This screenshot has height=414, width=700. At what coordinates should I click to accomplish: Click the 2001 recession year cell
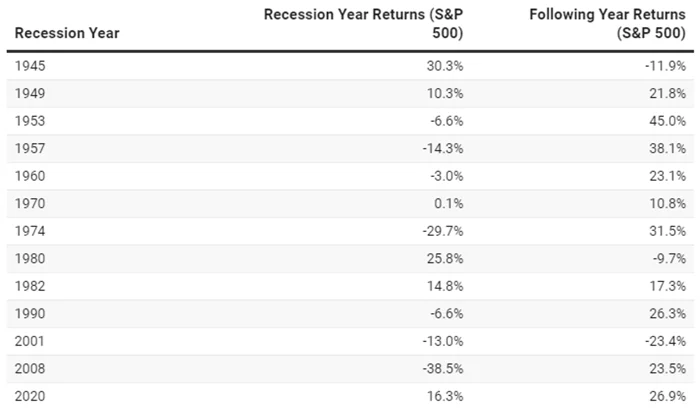pos(32,340)
